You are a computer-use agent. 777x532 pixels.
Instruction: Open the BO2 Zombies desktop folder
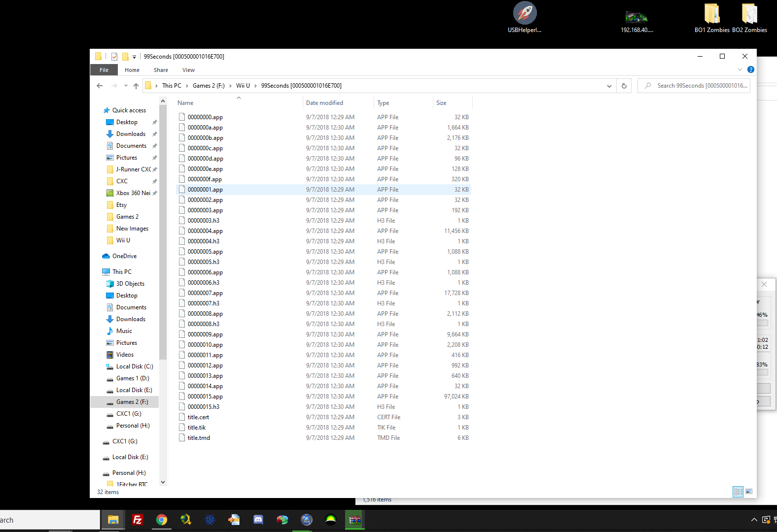(x=749, y=18)
